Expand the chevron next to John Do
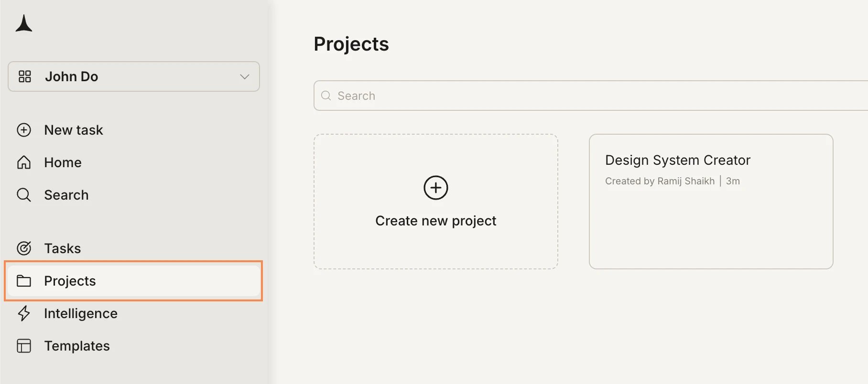This screenshot has width=868, height=384. point(245,76)
